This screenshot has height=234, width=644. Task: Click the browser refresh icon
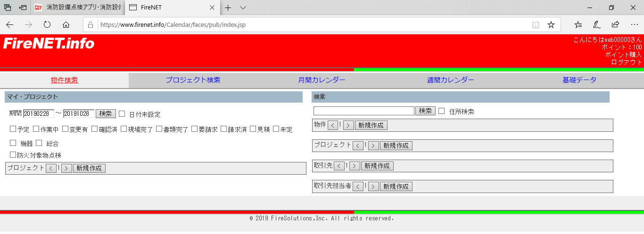pos(47,24)
